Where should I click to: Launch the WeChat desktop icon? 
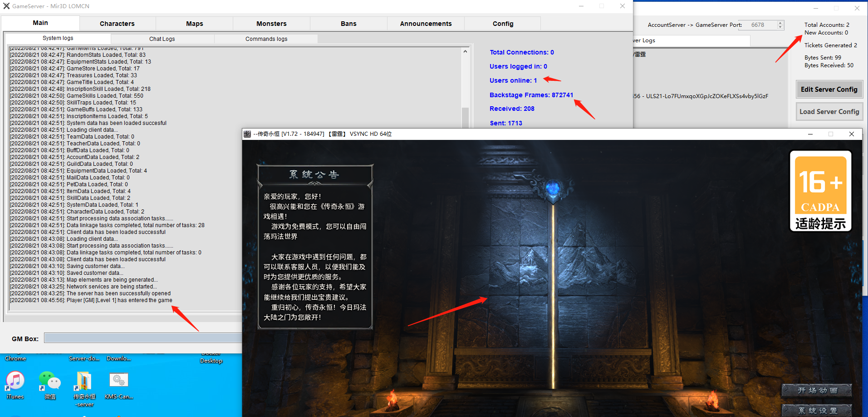tap(50, 385)
